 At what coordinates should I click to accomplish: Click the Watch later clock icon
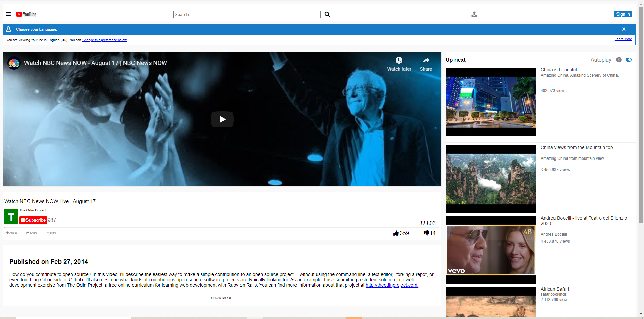pyautogui.click(x=399, y=60)
